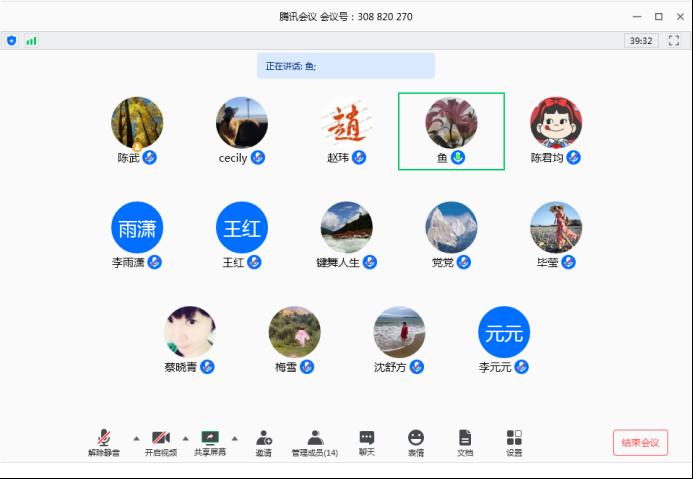The image size is (693, 479).
Task: Select participant 鱼's highlighted avatar
Action: tap(451, 123)
